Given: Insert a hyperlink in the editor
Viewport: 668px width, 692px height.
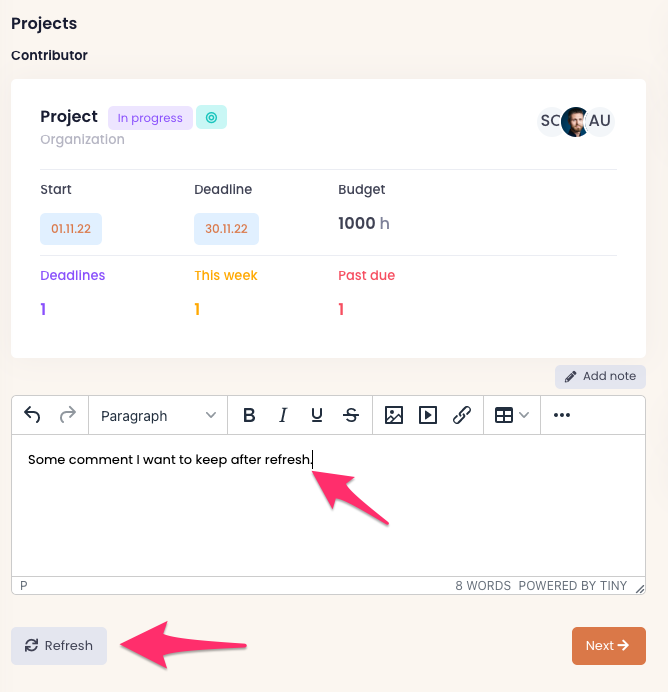Looking at the screenshot, I should pyautogui.click(x=462, y=415).
